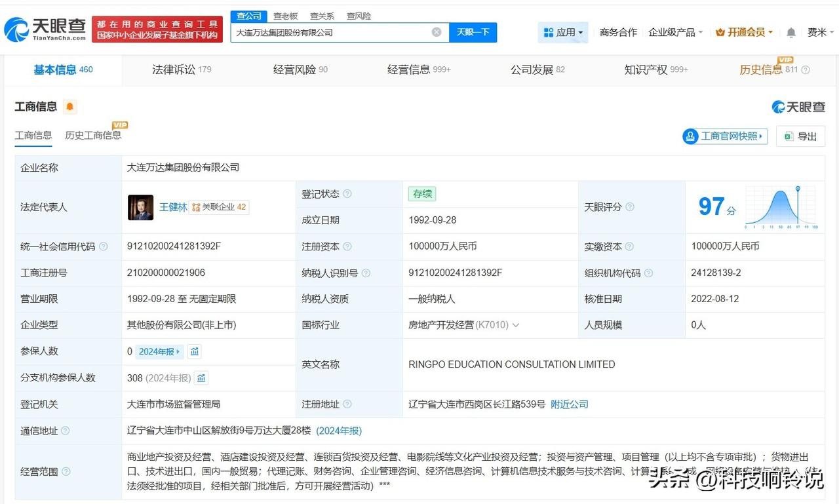
Task: Click the orange bell beside 工商信息 heading
Action: point(69,106)
